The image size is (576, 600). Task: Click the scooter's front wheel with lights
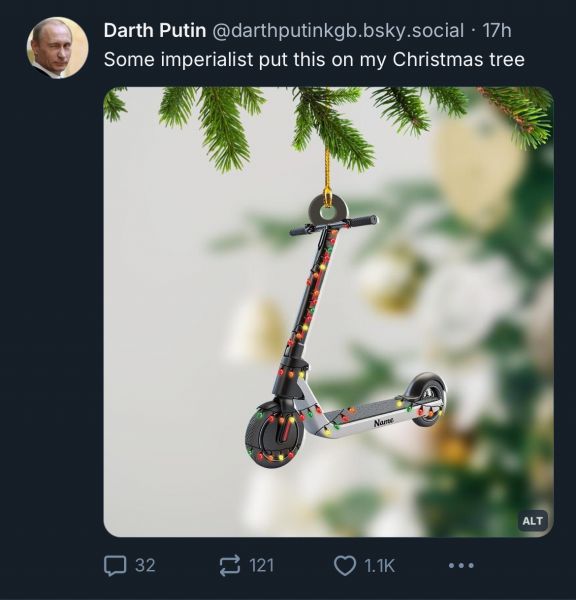[x=274, y=435]
